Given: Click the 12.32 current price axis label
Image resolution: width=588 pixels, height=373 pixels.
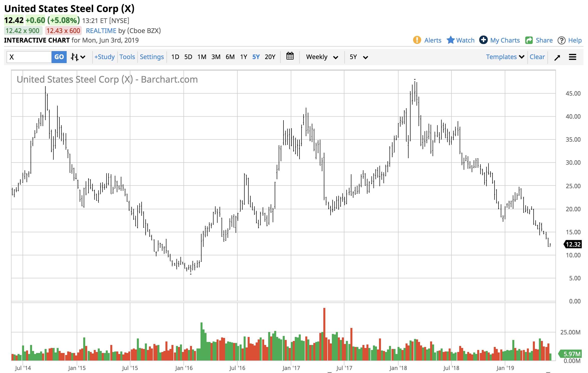Looking at the screenshot, I should click(x=573, y=244).
